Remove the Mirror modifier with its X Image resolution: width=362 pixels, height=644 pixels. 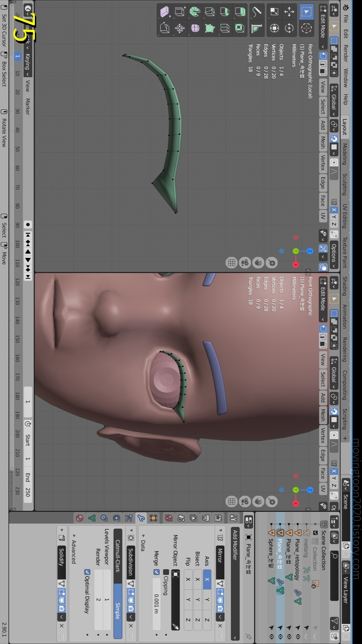tap(220, 626)
